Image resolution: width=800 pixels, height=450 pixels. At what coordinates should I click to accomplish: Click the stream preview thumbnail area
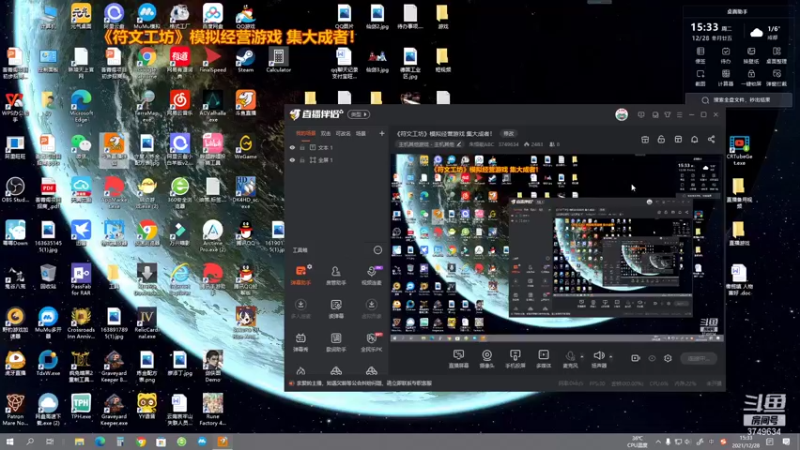pyautogui.click(x=557, y=247)
